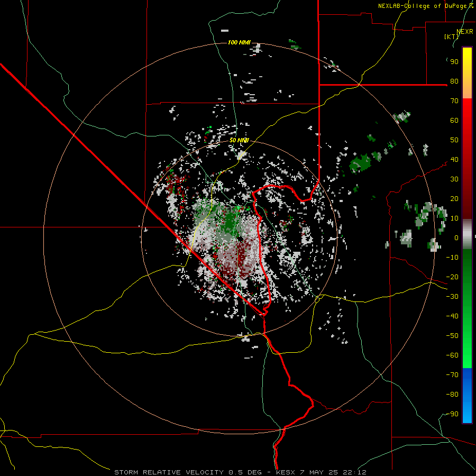Pick the gray zero-velocity band of color bar
This screenshot has width=476, height=476.
tap(467, 234)
